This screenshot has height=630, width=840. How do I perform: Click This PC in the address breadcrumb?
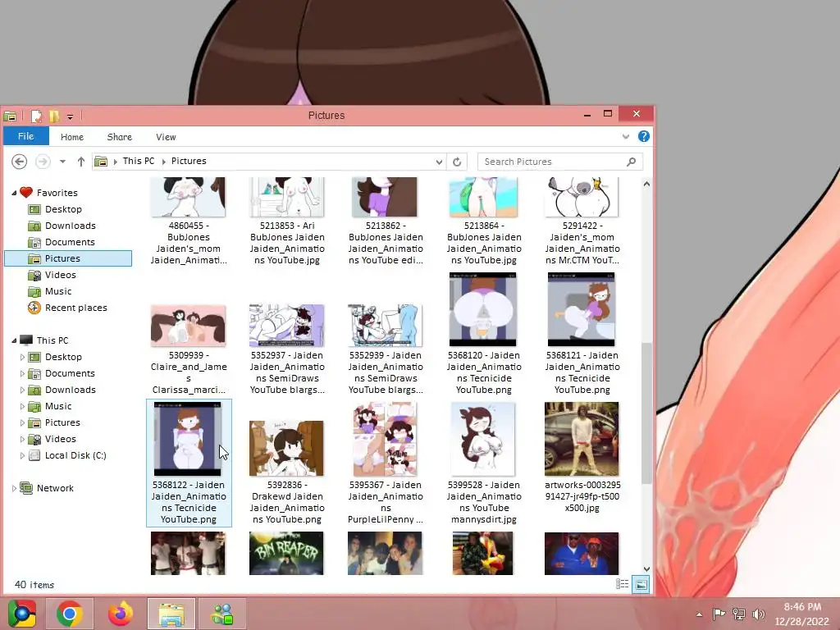[x=138, y=161]
